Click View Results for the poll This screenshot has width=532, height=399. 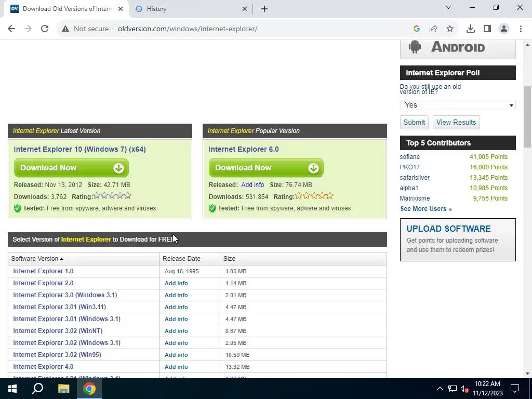pos(456,122)
